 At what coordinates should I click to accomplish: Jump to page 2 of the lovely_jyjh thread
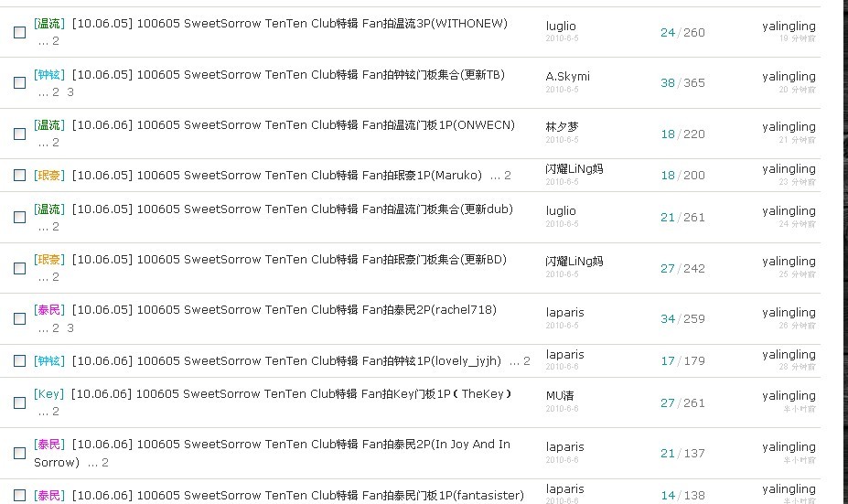click(526, 361)
